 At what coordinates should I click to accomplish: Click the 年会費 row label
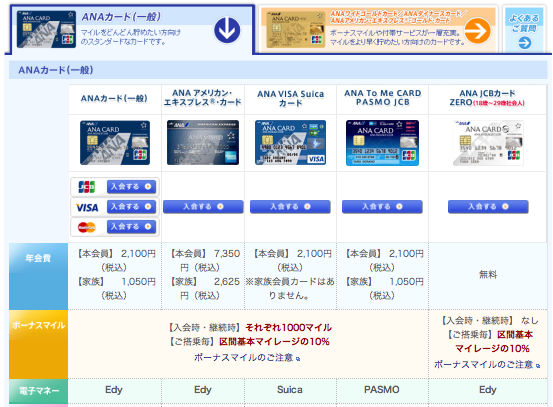pyautogui.click(x=38, y=276)
